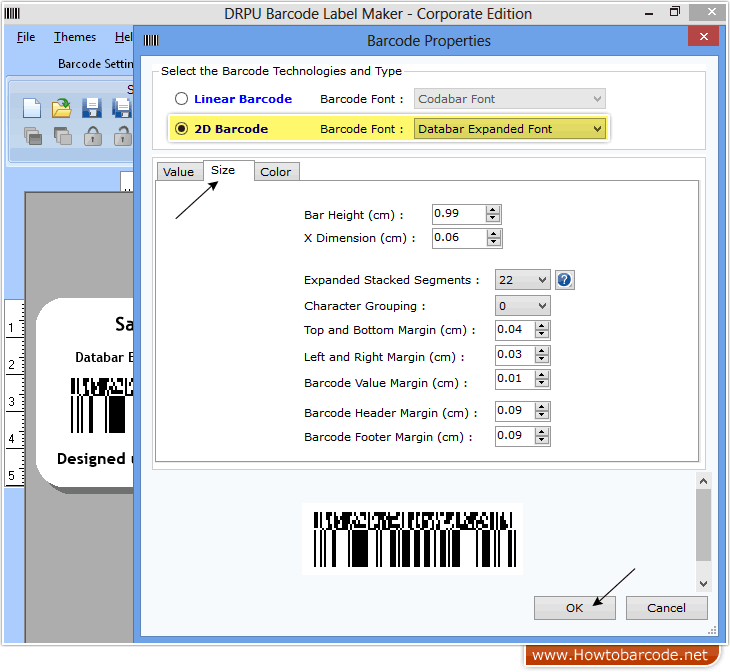Increase Barcode Value Margin value

[x=541, y=375]
